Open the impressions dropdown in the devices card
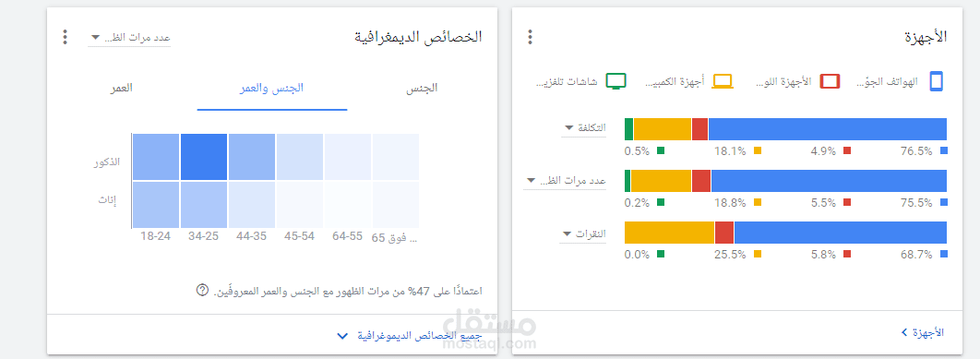Screen dimensions: 980x359 tap(565, 181)
